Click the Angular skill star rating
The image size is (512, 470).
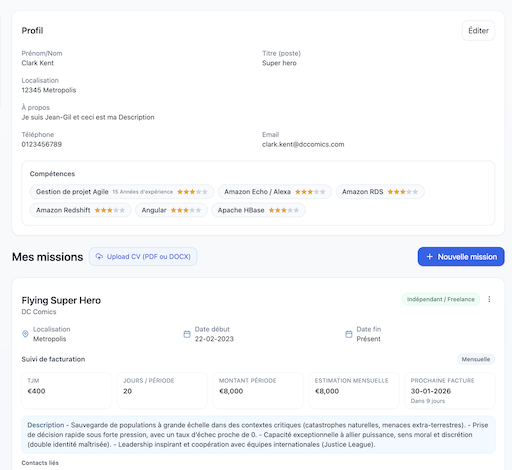[186, 210]
